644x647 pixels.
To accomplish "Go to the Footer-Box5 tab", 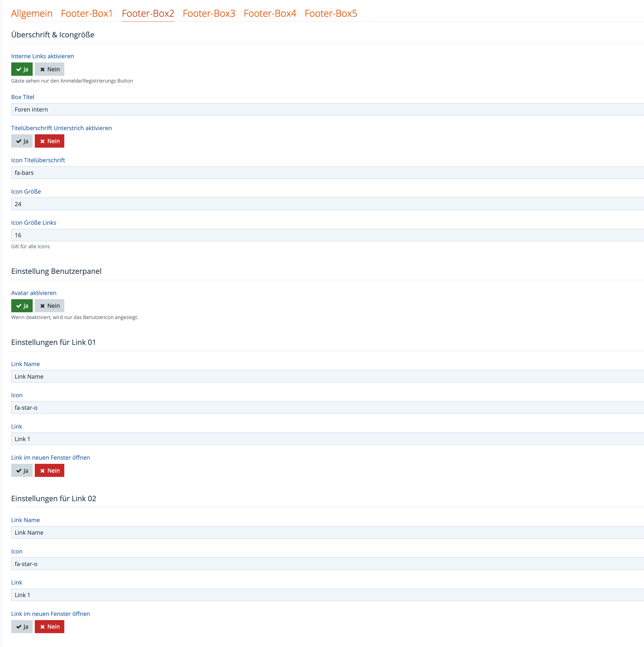I will (x=331, y=13).
